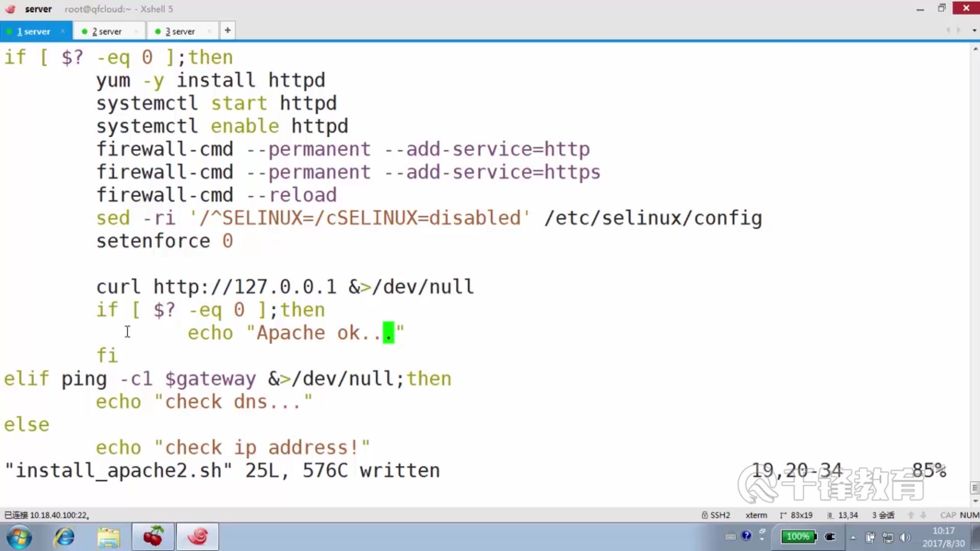Click the Xshell logo in title bar
The image size is (980, 551).
tap(10, 9)
